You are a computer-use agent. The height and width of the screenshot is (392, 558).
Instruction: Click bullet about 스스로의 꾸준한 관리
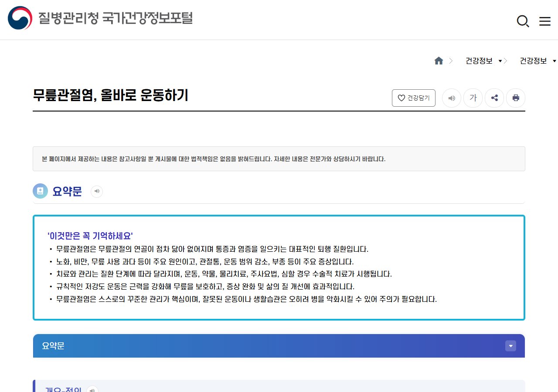[x=246, y=299]
